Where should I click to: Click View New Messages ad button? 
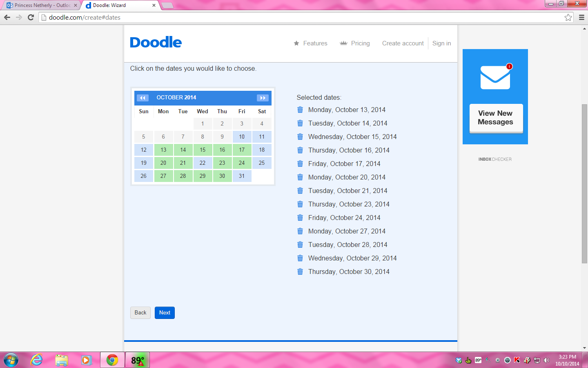click(496, 118)
